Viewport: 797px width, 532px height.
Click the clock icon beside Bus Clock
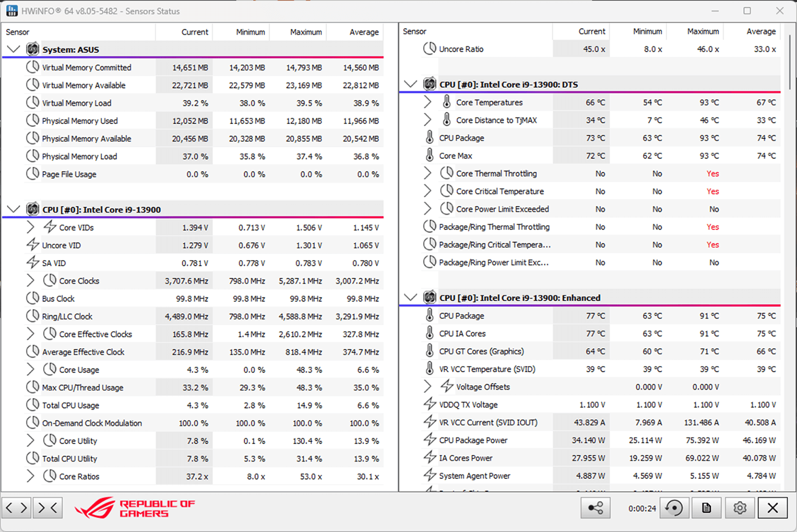(33, 298)
